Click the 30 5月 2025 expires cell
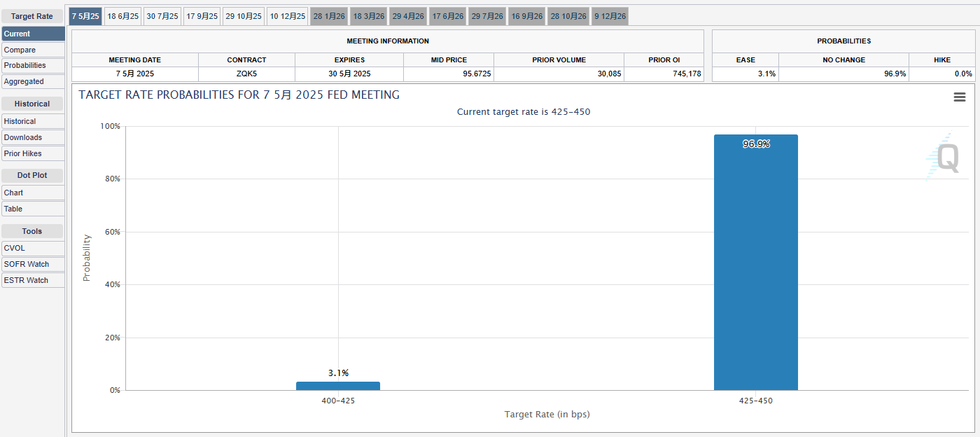This screenshot has width=980, height=437. pos(349,74)
